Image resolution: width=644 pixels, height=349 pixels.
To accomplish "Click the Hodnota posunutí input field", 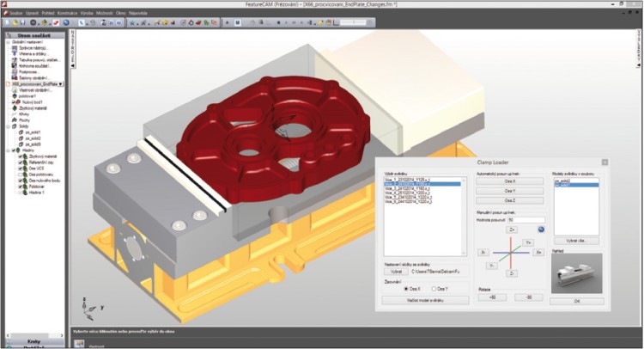I will point(528,219).
